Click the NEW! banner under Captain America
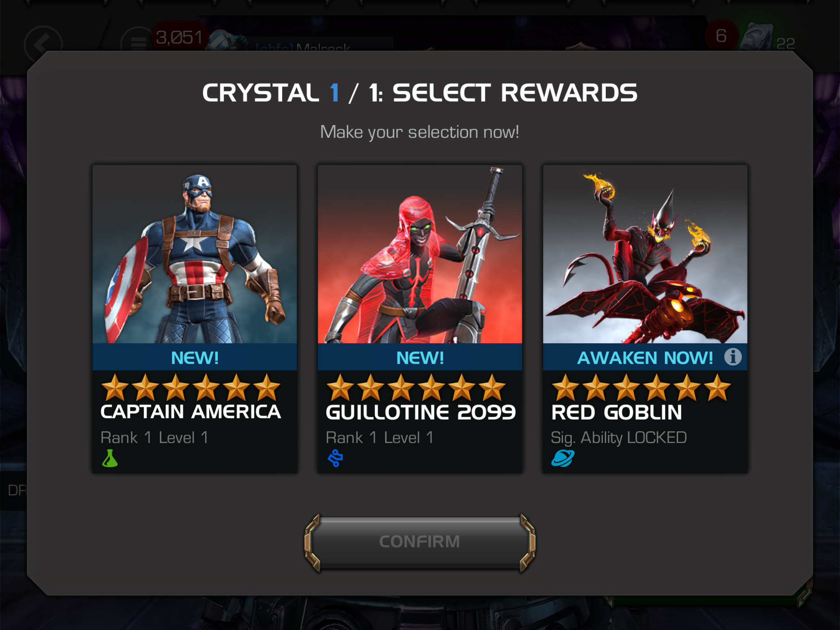The height and width of the screenshot is (630, 840). click(195, 357)
